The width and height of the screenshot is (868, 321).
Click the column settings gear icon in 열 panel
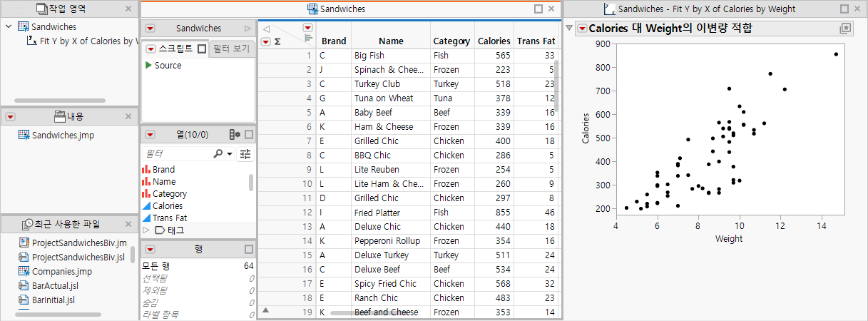point(235,134)
